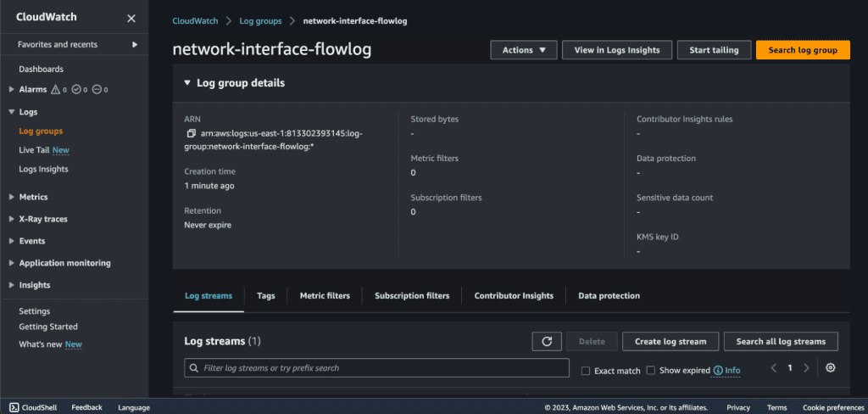Open the Subscription filters tab
Screen dimensions: 868x414
click(412, 295)
